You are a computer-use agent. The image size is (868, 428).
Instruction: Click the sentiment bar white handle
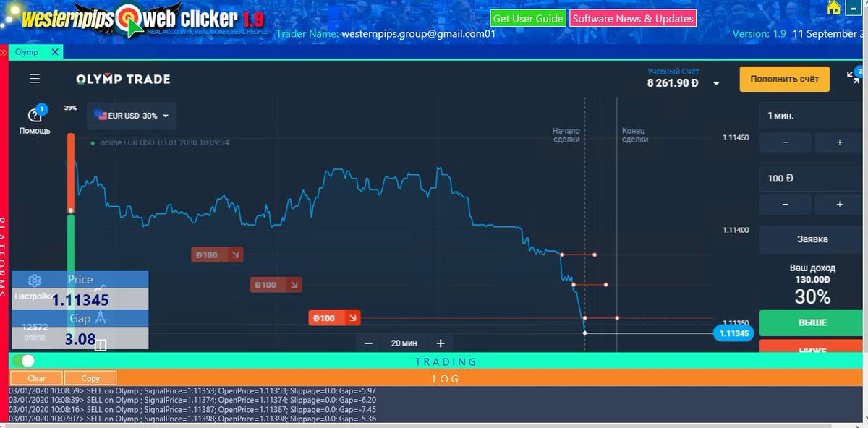[71, 211]
